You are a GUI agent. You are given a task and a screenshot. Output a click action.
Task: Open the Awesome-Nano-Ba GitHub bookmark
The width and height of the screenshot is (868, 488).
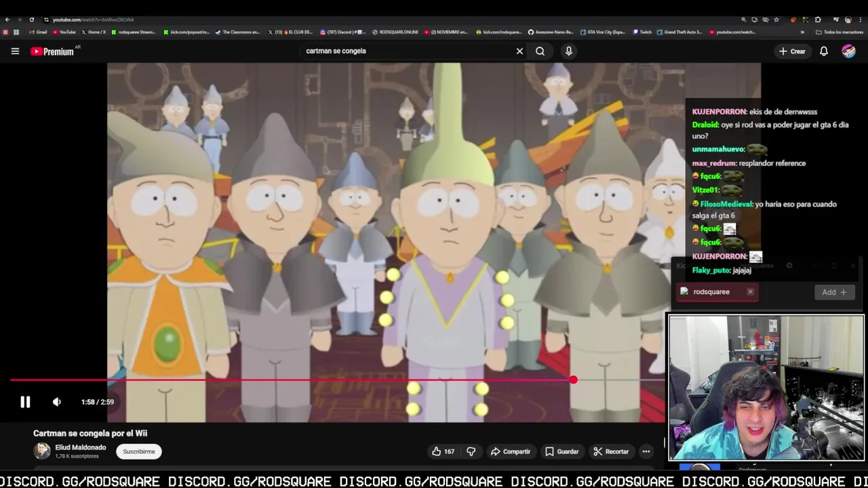(x=551, y=32)
